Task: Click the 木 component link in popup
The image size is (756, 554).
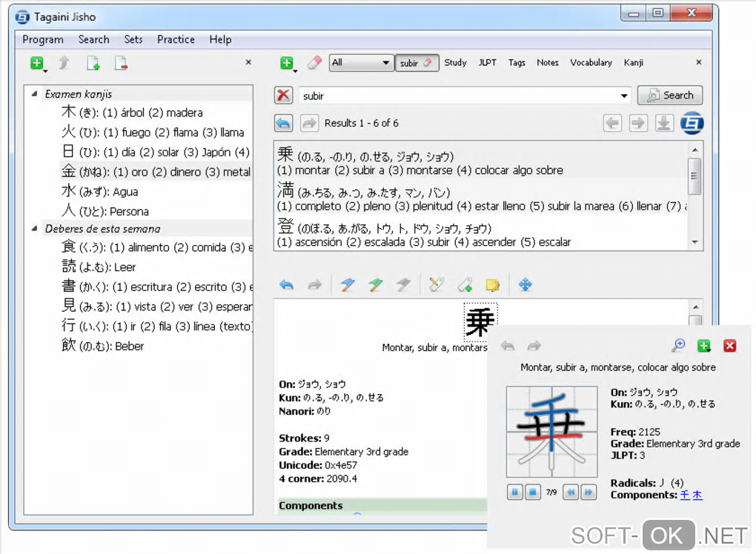Action: point(697,495)
